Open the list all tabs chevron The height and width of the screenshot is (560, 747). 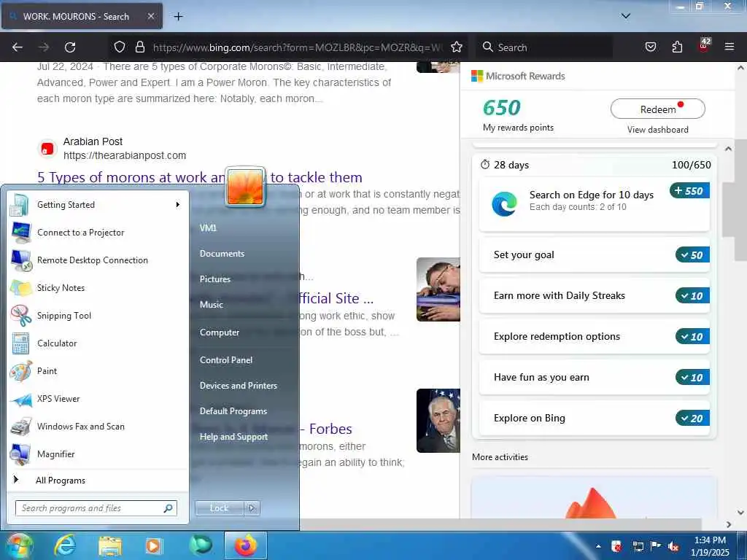625,16
